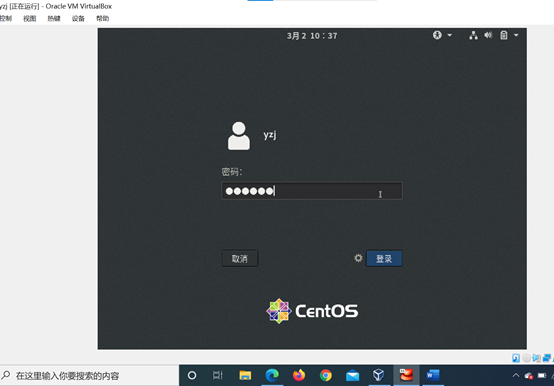The image size is (554, 386).
Task: Click the VirtualBox audio status icon
Action: [x=537, y=358]
